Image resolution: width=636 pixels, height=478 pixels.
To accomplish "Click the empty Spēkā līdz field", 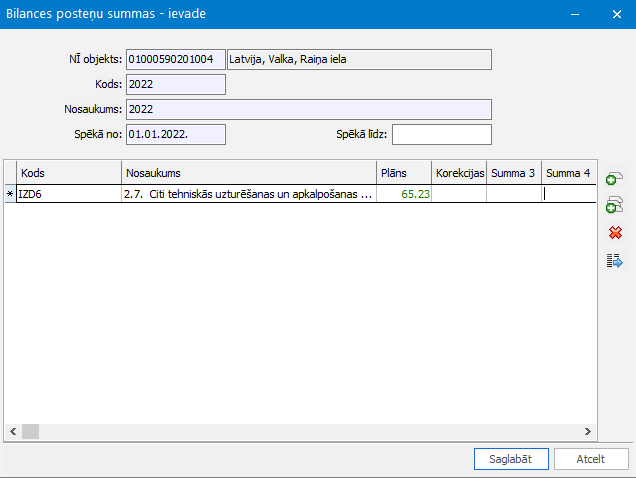I will (442, 134).
